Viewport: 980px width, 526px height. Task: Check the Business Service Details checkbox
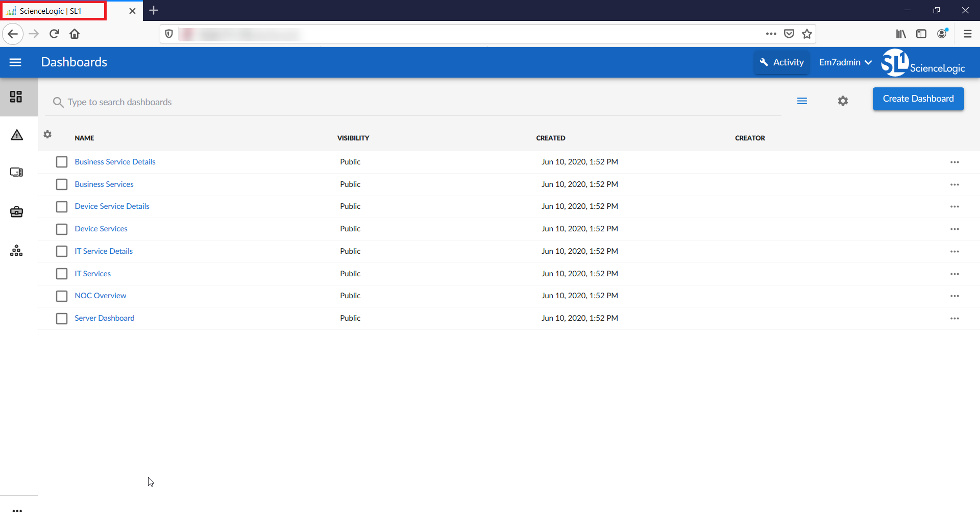click(62, 162)
